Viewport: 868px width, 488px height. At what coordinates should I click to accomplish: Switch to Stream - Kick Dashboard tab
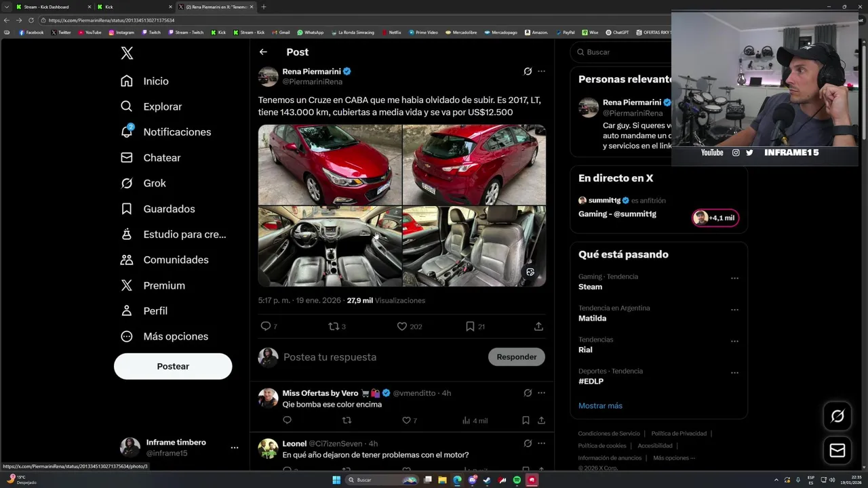(x=53, y=7)
